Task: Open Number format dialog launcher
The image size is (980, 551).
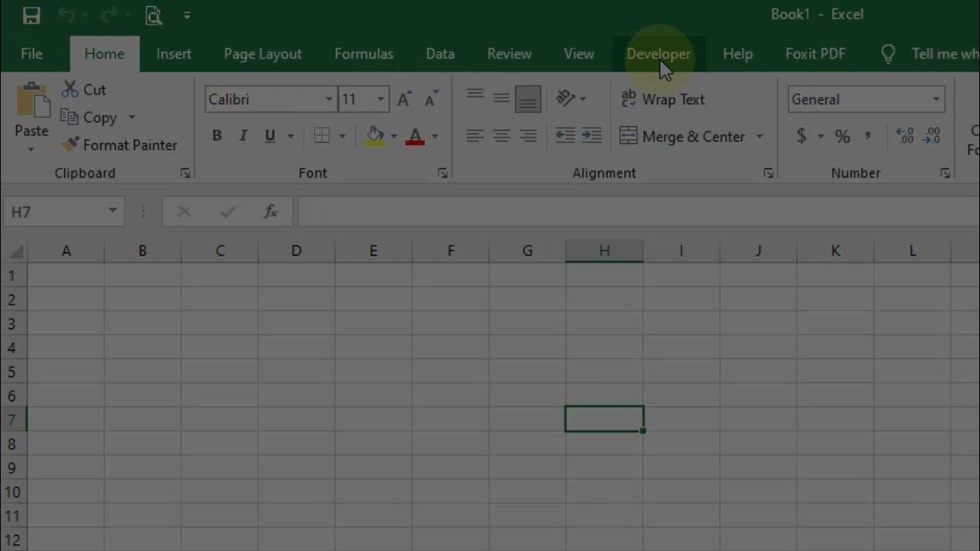Action: 946,174
